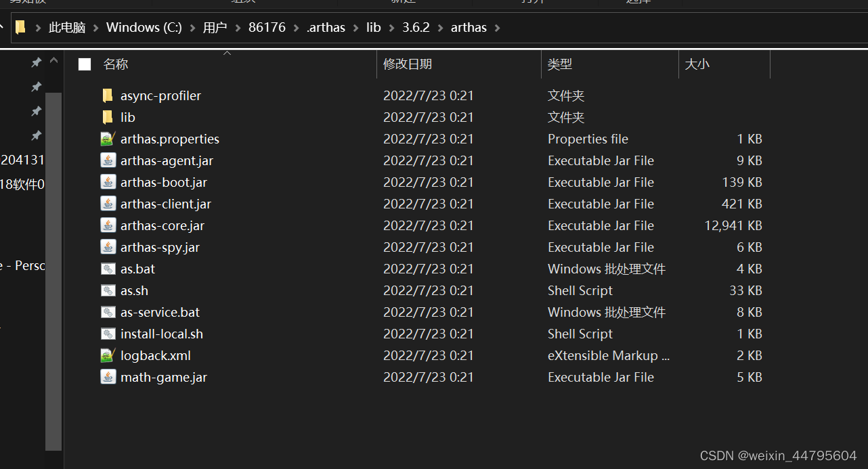Click the third pin icon in sidebar

pos(37,111)
